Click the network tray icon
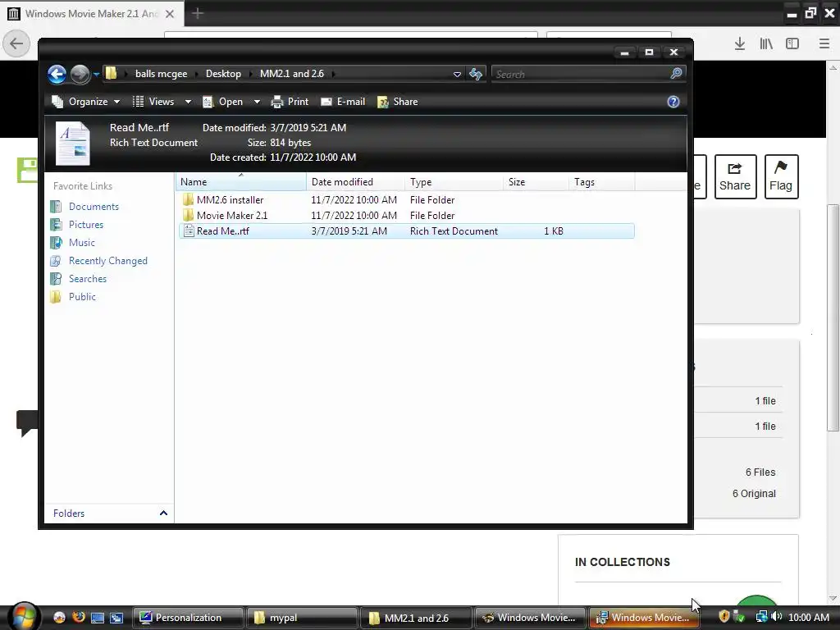This screenshot has width=840, height=630. pos(761,617)
